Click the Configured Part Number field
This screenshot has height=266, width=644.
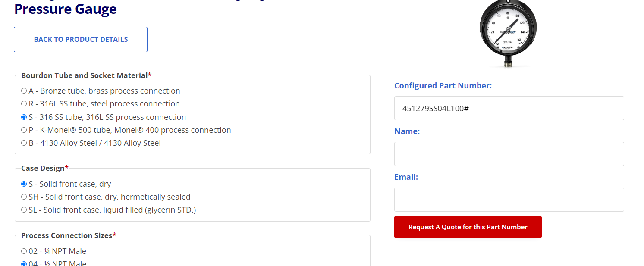pos(509,108)
